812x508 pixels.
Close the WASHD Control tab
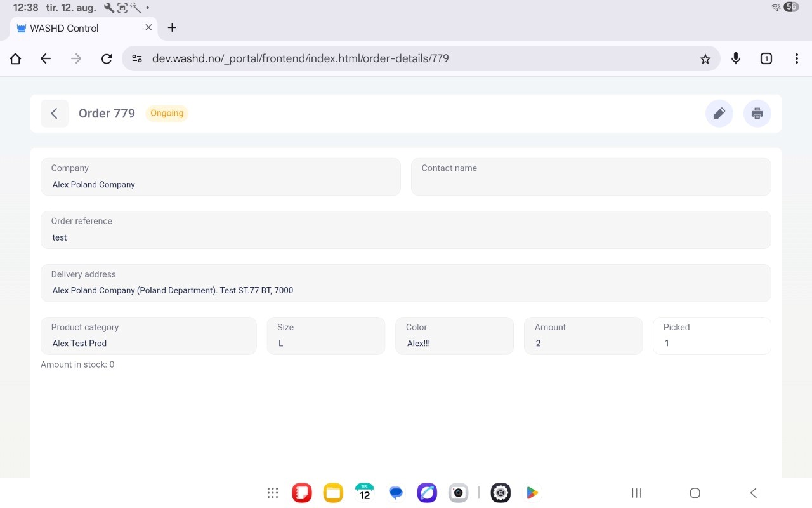148,28
